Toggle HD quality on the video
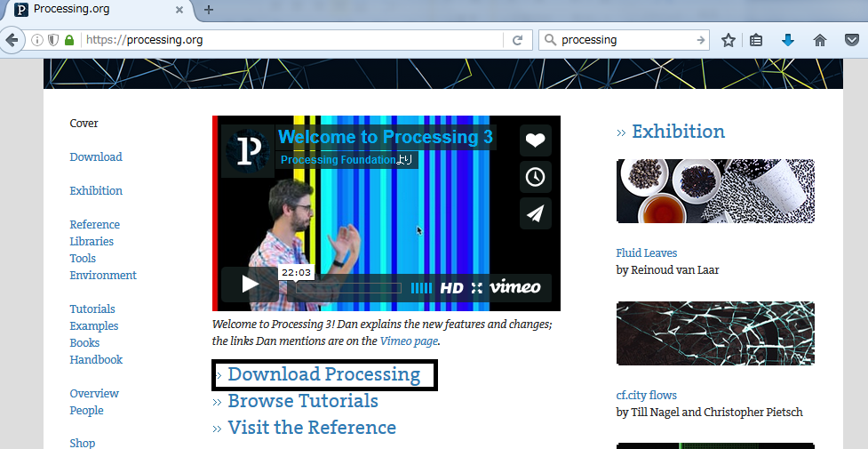 (x=451, y=288)
